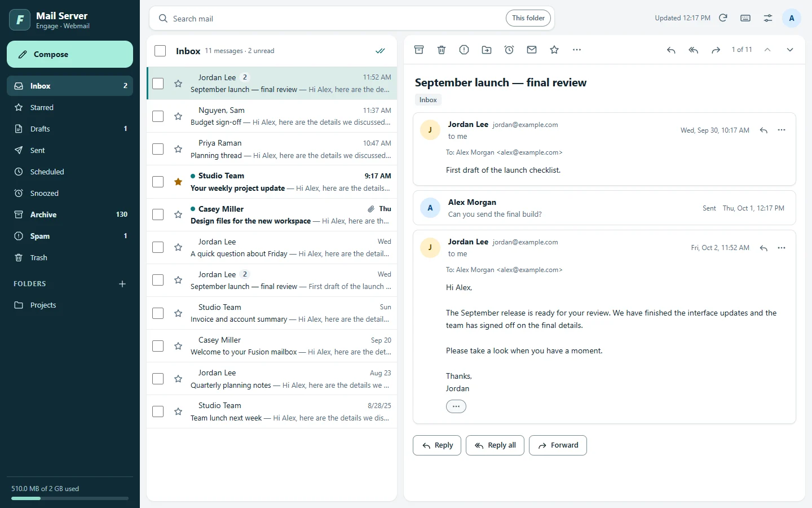Delete the open message via trash icon

442,50
